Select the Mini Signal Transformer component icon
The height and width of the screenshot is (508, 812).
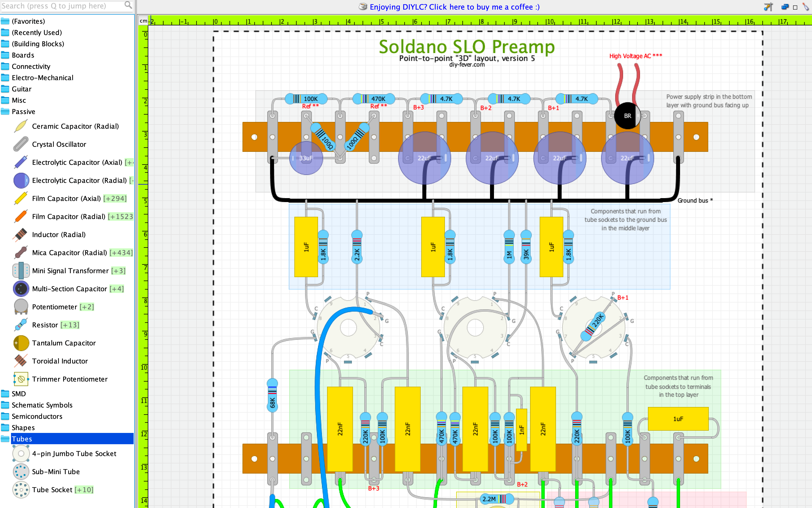[21, 271]
